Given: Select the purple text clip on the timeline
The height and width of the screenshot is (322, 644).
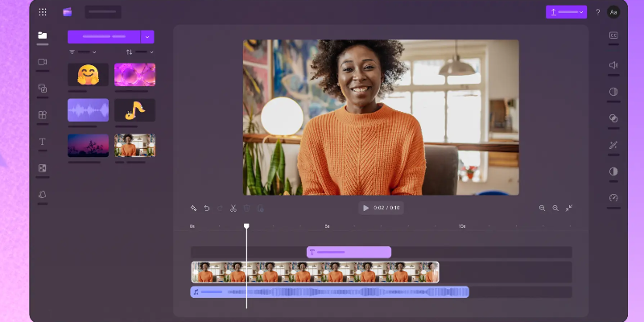Looking at the screenshot, I should (x=349, y=252).
